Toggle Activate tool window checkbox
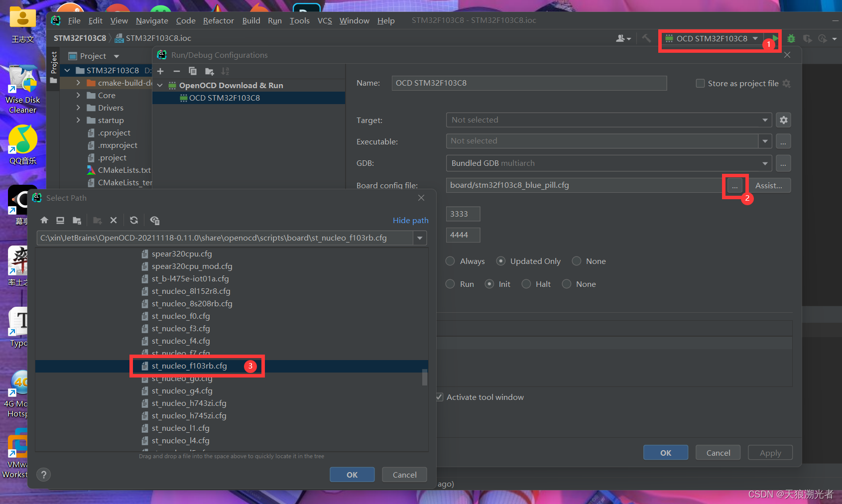Image resolution: width=842 pixels, height=504 pixels. click(x=439, y=397)
